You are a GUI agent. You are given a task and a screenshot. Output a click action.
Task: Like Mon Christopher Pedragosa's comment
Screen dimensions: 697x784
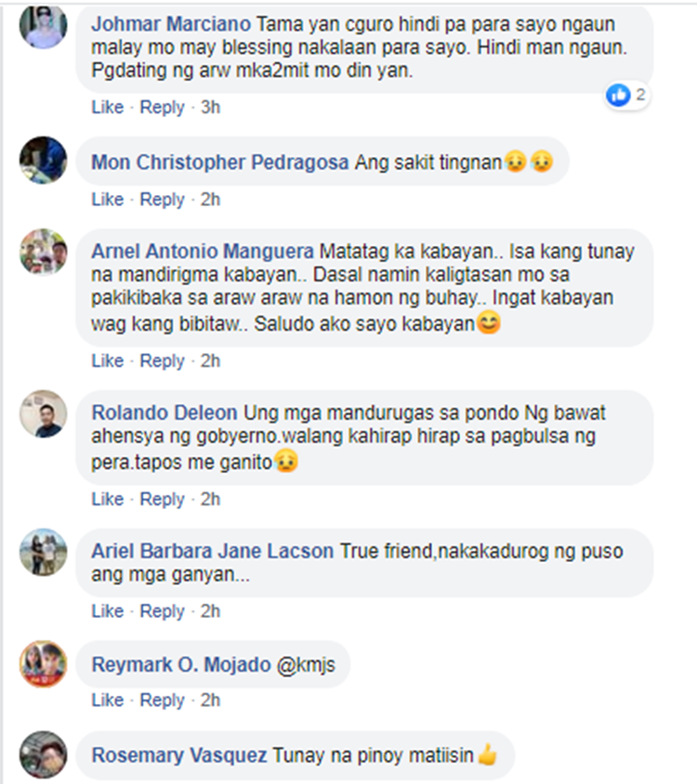[107, 200]
